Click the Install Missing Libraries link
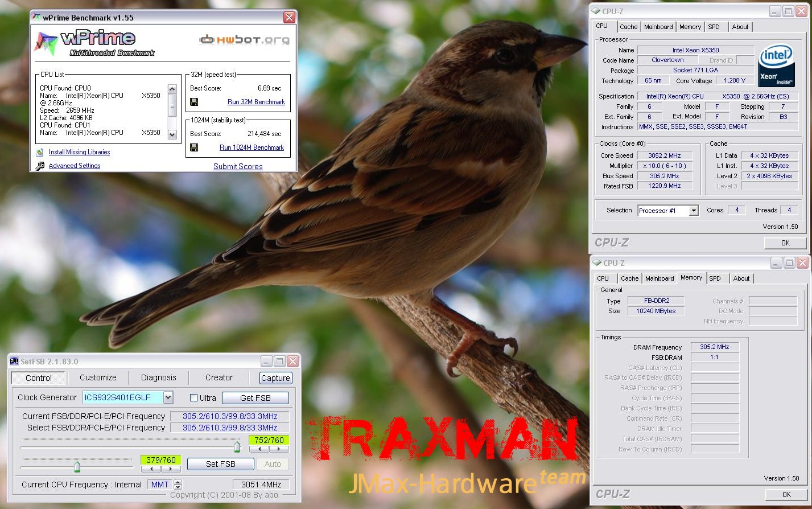Image resolution: width=812 pixels, height=509 pixels. [x=79, y=152]
